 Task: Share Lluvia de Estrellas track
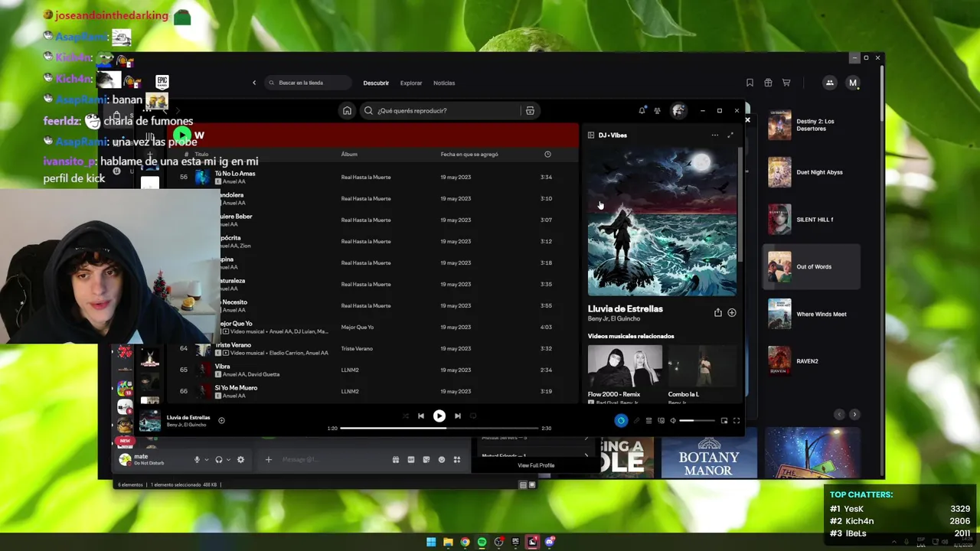click(717, 312)
